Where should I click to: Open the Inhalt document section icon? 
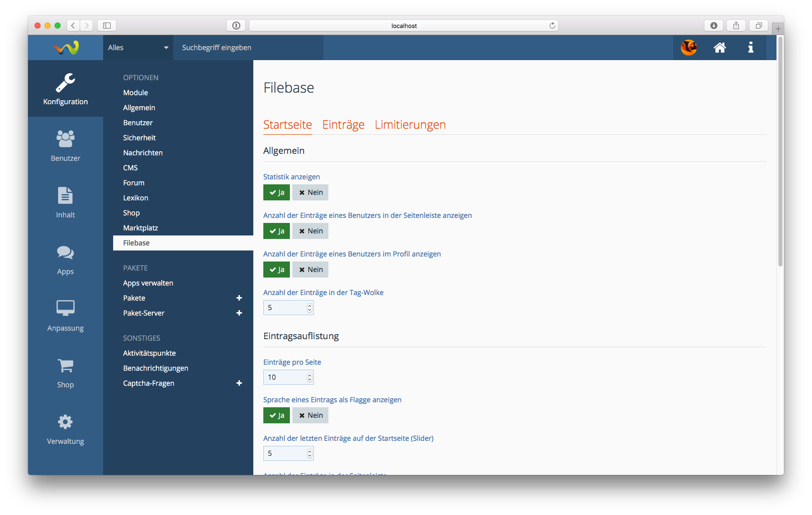pyautogui.click(x=65, y=202)
